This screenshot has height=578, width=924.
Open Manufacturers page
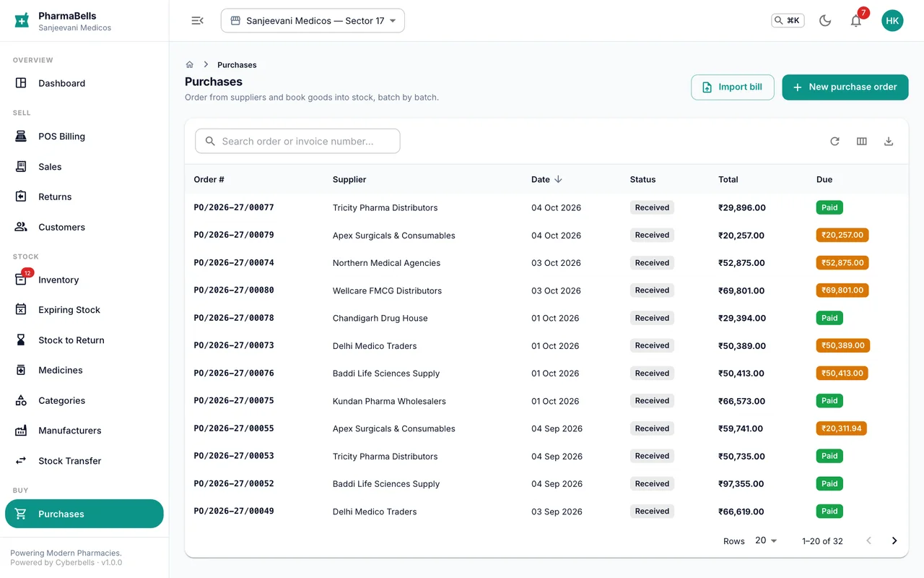pos(84,431)
